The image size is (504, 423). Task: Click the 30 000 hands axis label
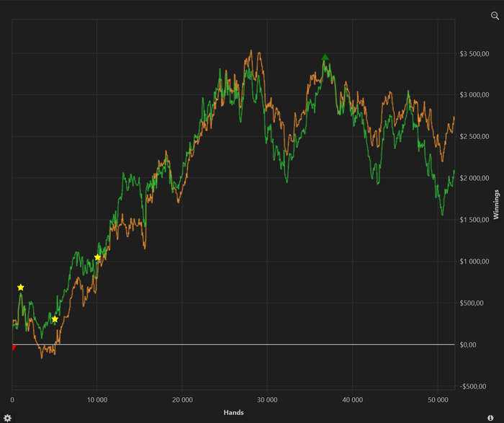point(267,400)
